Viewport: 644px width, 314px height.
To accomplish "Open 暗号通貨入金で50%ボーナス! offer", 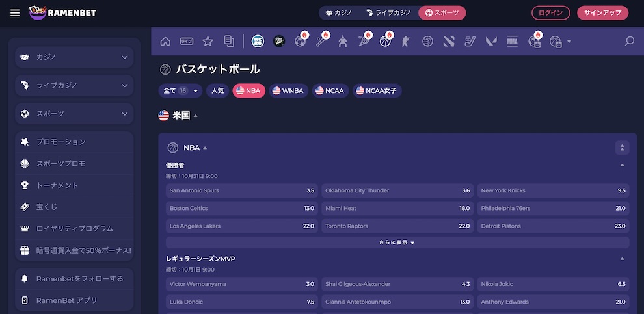I will tap(74, 250).
